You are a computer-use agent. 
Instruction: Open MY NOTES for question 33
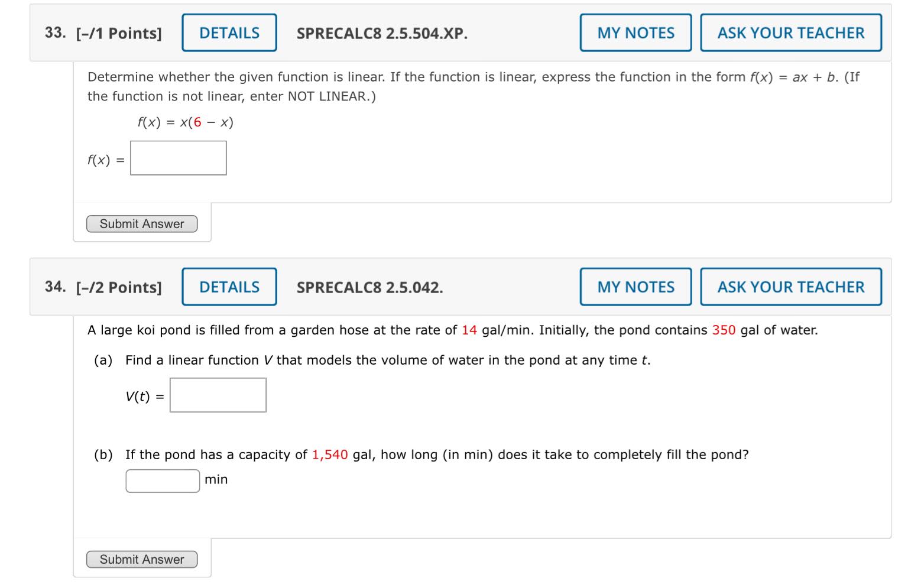(x=635, y=33)
